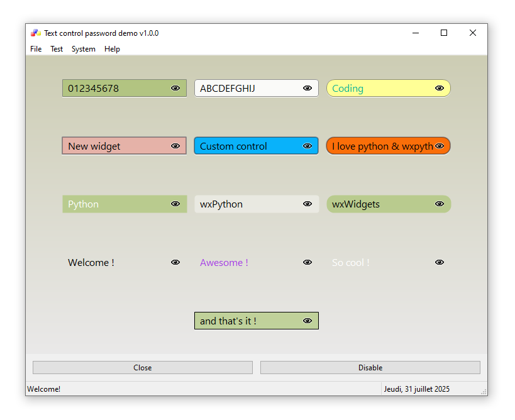Click the eye icon in the wxPython field
Screen dimensions: 515x420
[307, 204]
